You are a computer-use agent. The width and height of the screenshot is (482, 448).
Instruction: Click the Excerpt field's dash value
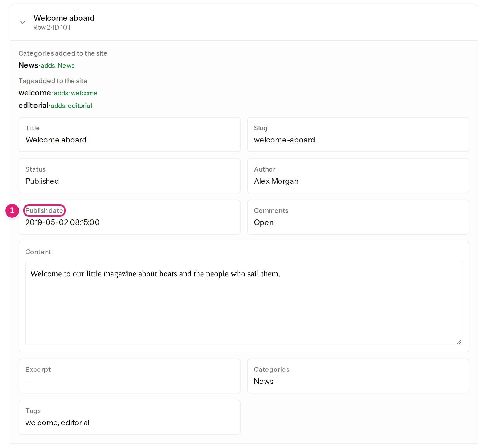point(29,381)
